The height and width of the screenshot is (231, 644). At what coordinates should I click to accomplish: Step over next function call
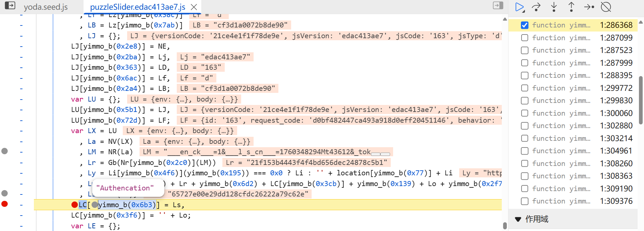tap(536, 7)
